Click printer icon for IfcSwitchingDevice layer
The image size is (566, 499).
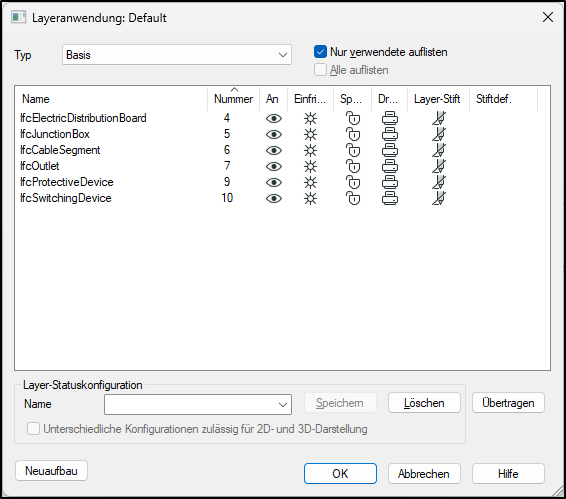390,198
